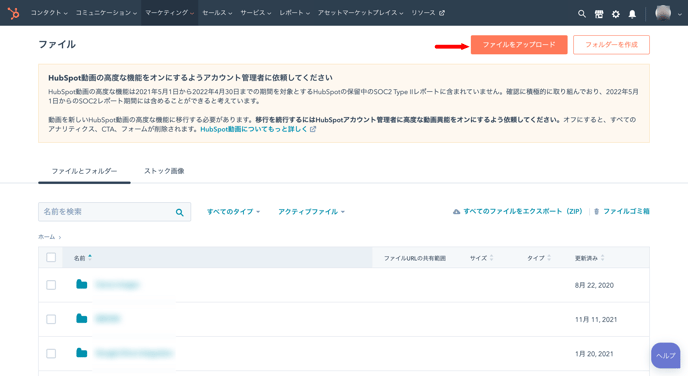Click the export icon beside すべてのファイルをエクスポート
The height and width of the screenshot is (376, 688).
456,211
